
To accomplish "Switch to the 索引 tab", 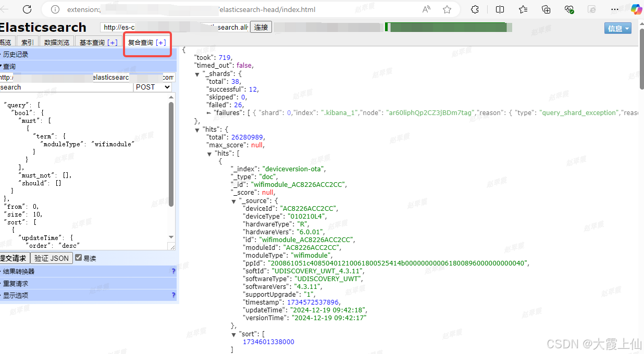I will tap(27, 42).
